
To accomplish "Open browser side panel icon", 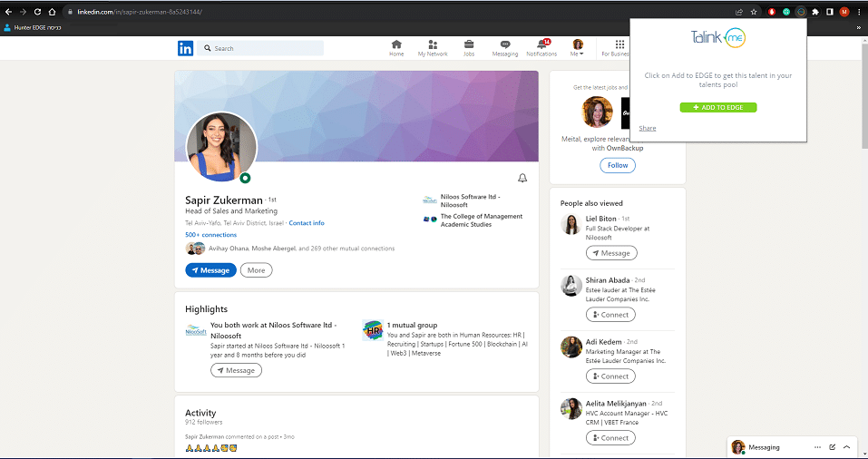I will point(830,12).
